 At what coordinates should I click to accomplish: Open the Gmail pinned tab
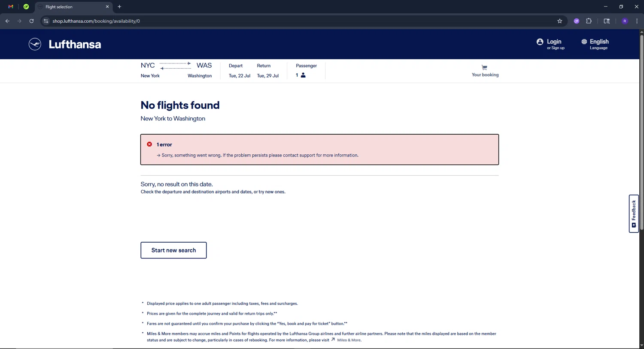(x=11, y=7)
